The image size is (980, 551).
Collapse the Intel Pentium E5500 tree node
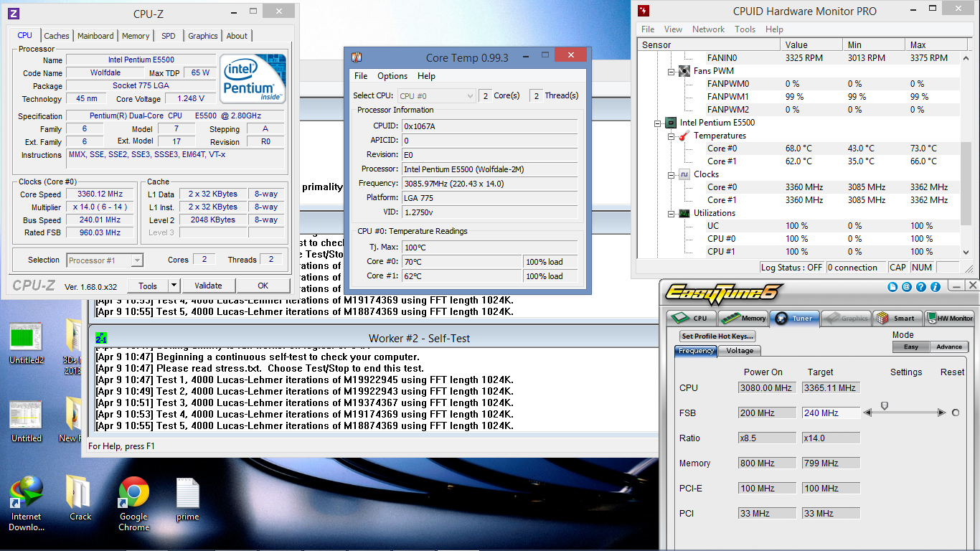658,123
